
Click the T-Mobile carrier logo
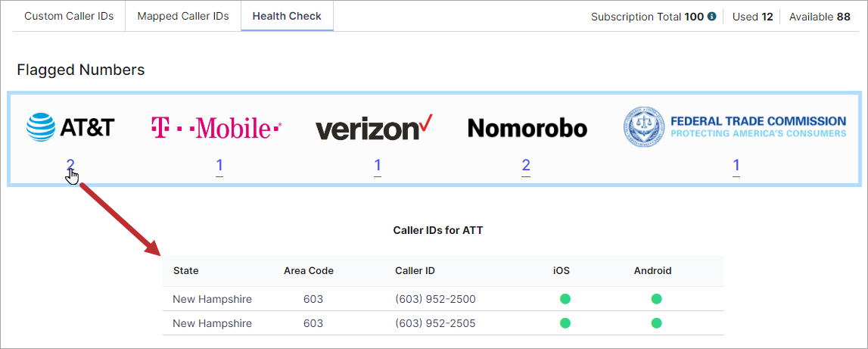[216, 128]
